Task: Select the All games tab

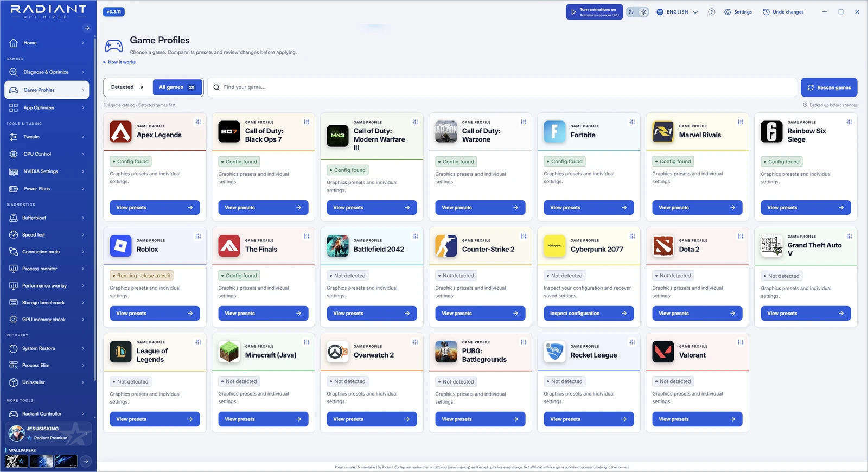Action: (x=177, y=87)
